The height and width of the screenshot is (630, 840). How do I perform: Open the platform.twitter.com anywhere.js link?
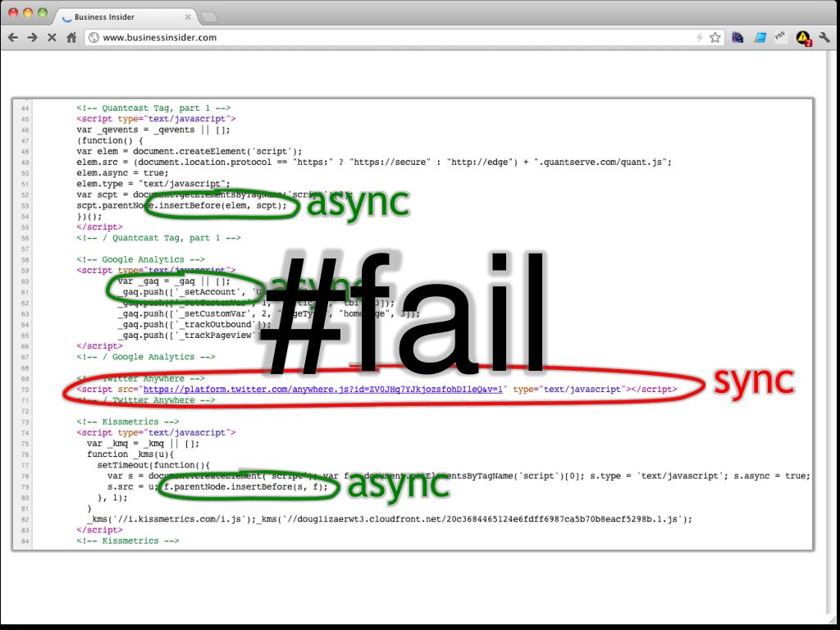[x=323, y=390]
